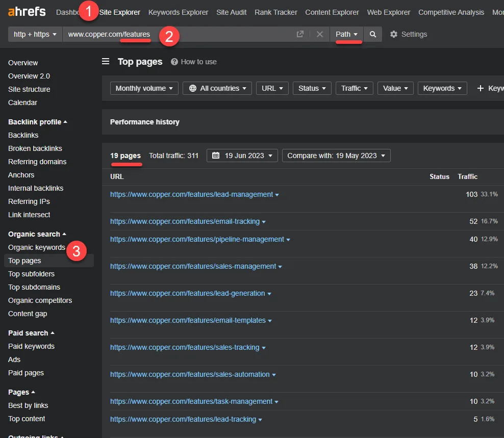
Task: Open Overview in sidebar
Action: coord(23,63)
